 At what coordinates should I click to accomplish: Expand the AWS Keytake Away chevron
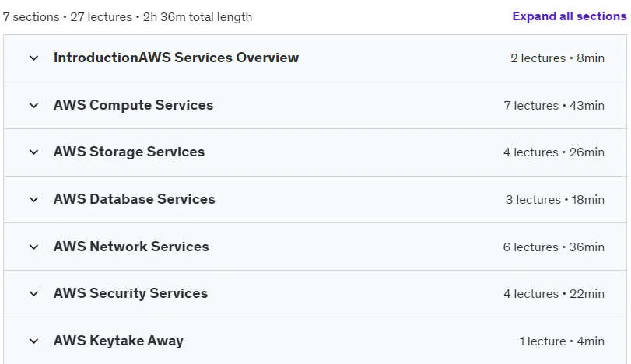click(33, 341)
